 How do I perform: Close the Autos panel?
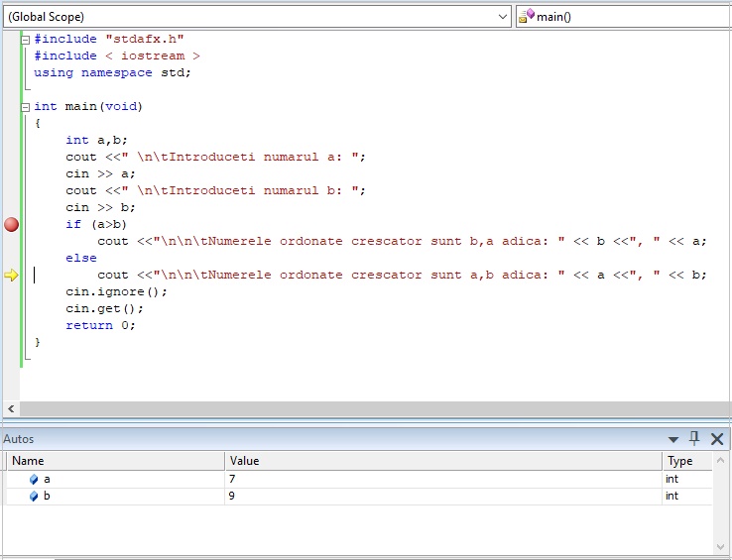717,439
